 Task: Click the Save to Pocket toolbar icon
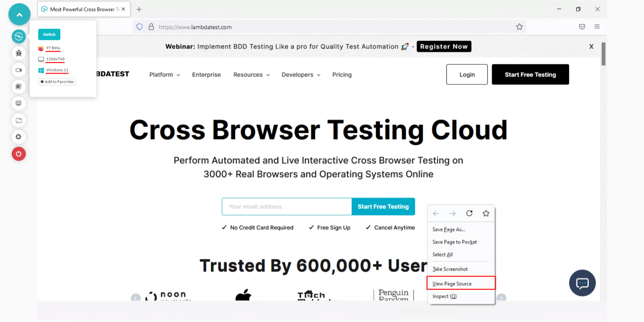[582, 27]
